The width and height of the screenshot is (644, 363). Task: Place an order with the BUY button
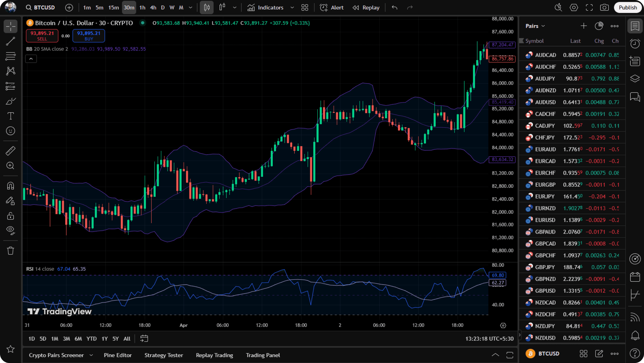pyautogui.click(x=89, y=36)
